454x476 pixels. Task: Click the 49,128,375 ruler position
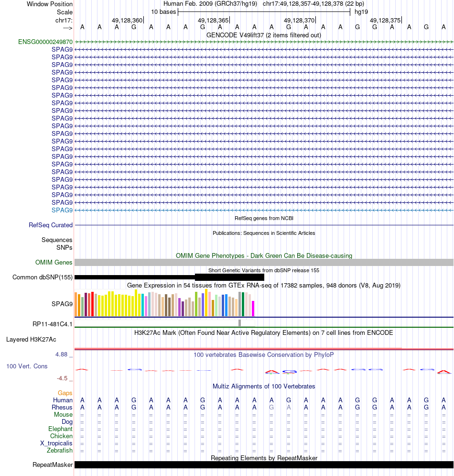click(385, 21)
